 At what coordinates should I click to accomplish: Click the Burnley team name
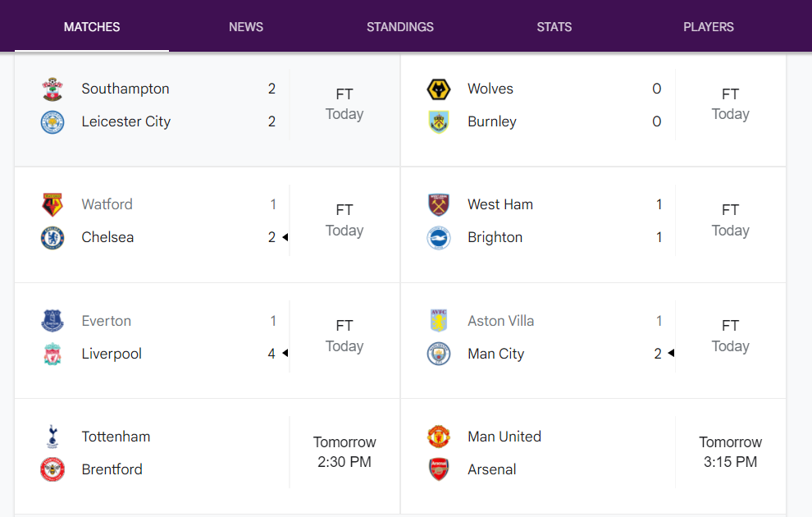tap(492, 121)
